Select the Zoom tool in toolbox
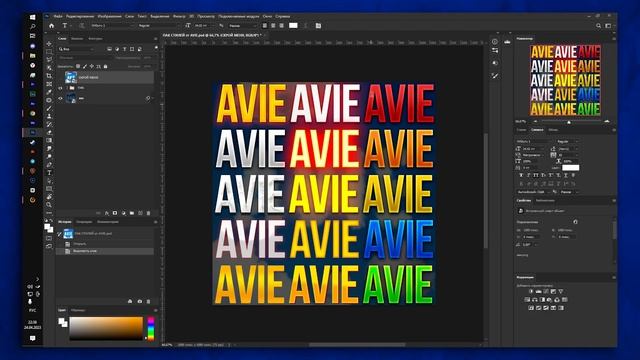This screenshot has height=360, width=640. pyautogui.click(x=49, y=205)
